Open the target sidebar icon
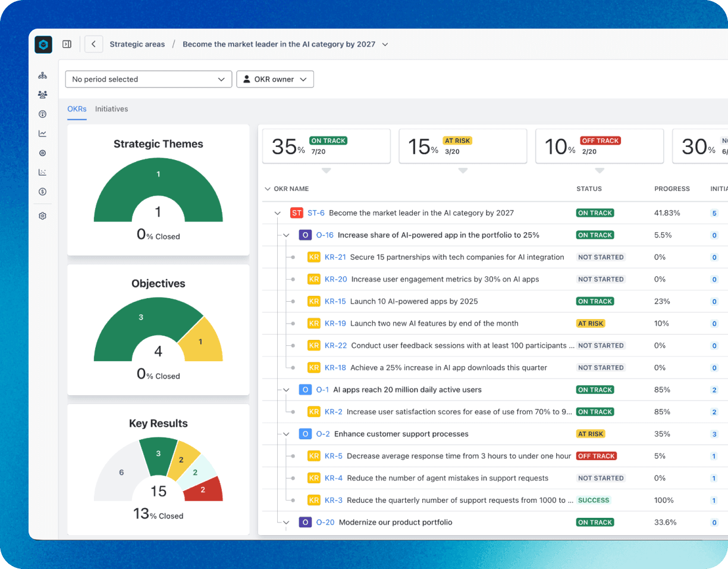The image size is (728, 569). click(42, 153)
